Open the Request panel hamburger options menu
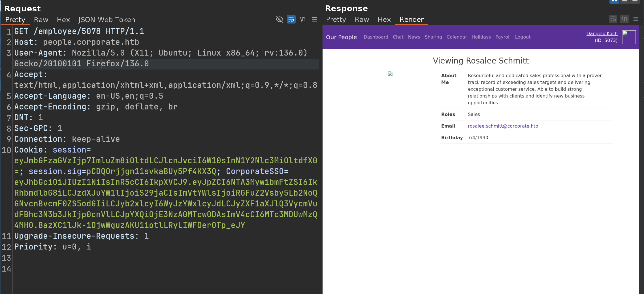 [314, 19]
